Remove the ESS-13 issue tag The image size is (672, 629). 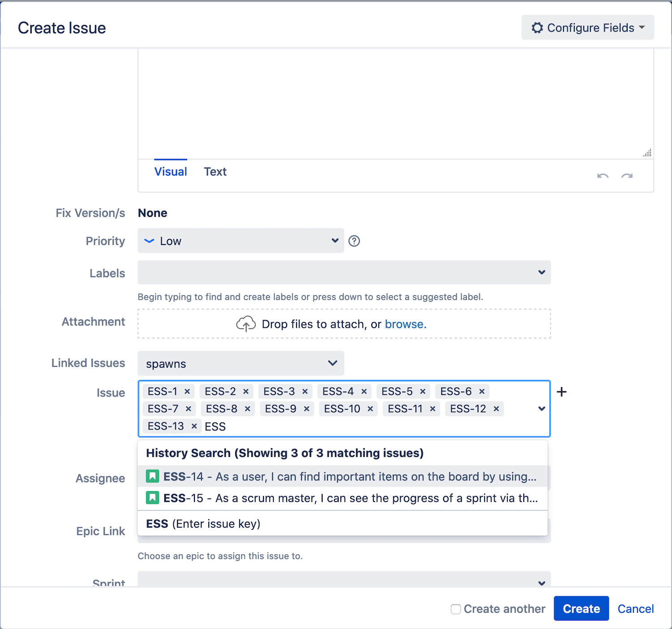pyautogui.click(x=194, y=426)
